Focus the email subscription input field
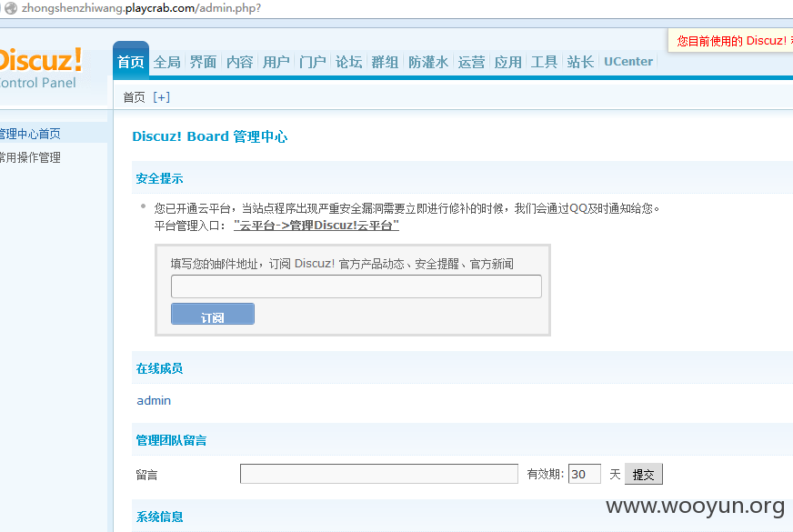 pos(356,286)
